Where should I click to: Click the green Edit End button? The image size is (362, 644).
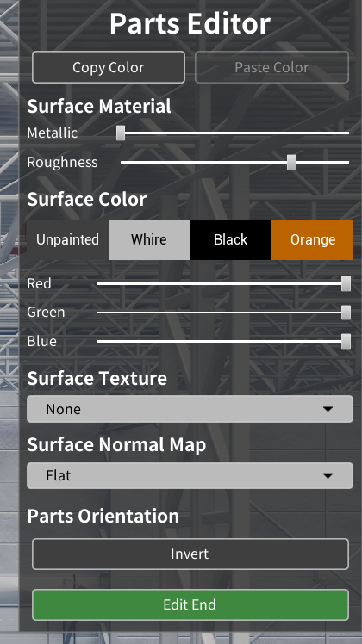point(190,604)
